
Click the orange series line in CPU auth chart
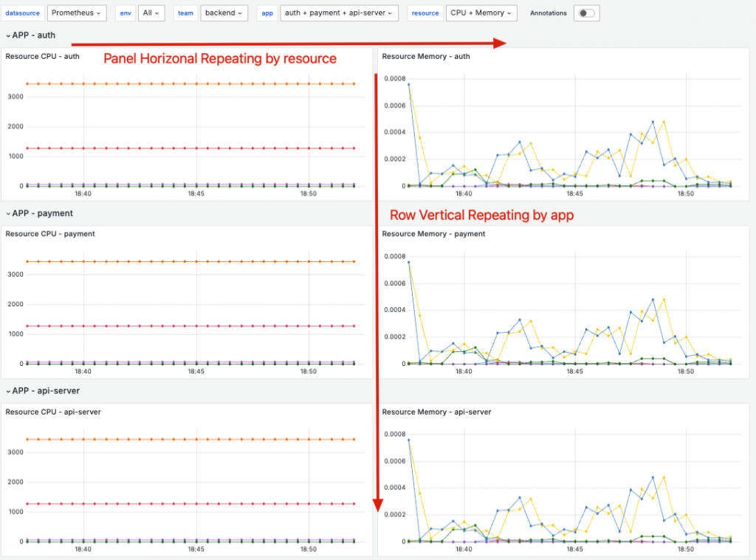[x=190, y=84]
